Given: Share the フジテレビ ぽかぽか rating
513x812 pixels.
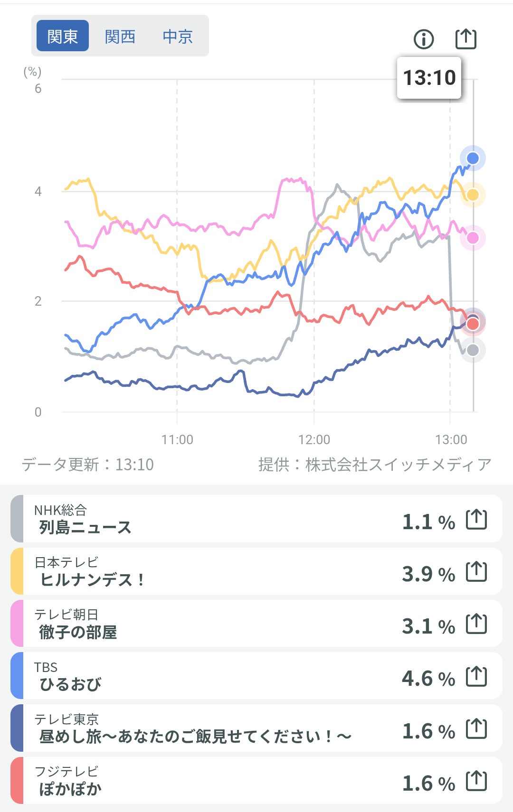Looking at the screenshot, I should click(476, 781).
